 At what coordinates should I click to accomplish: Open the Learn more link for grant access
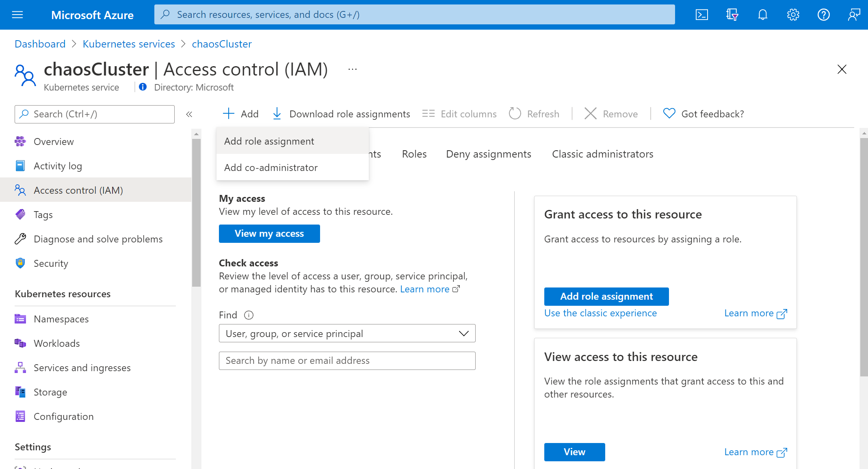click(756, 313)
